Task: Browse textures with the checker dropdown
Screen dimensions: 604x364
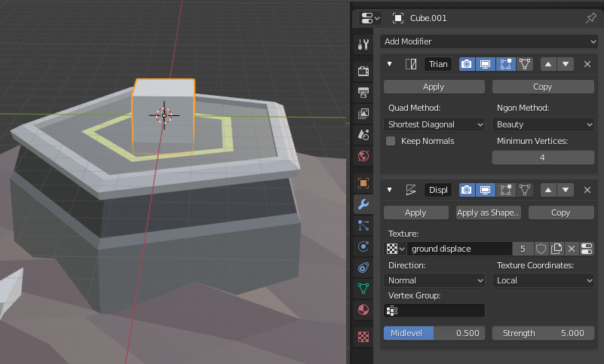Action: point(396,249)
